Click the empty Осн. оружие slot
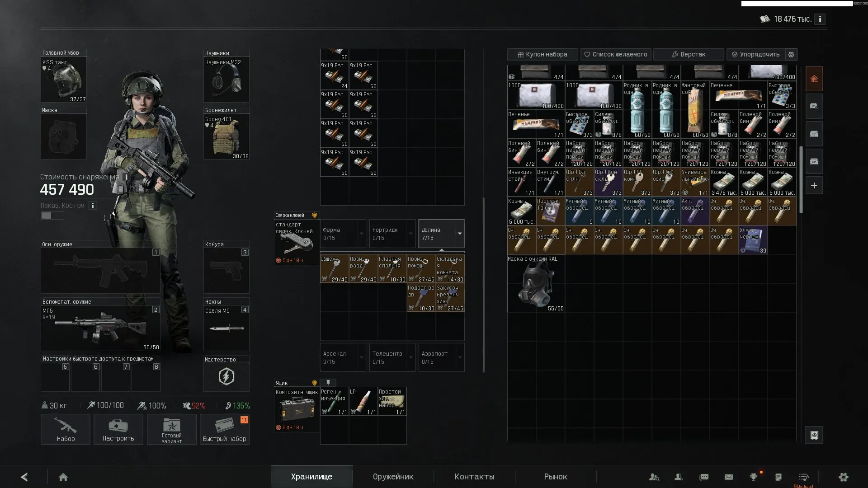This screenshot has height=488, width=868. pyautogui.click(x=100, y=271)
